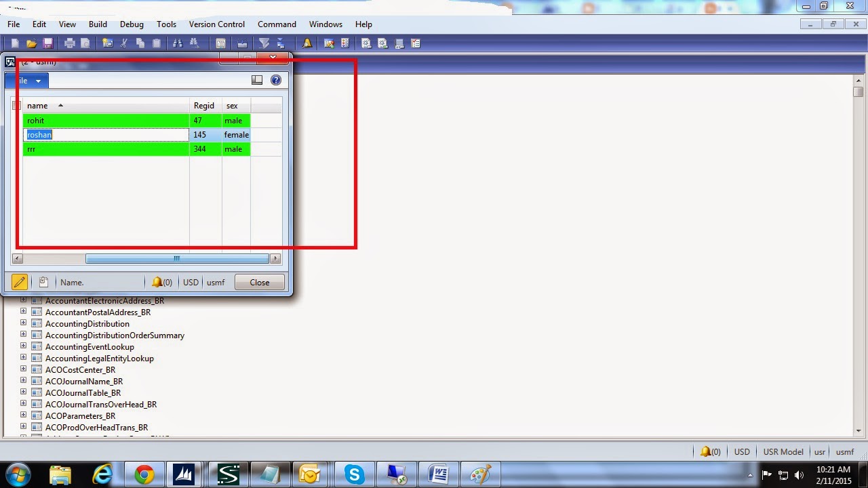Click the Close button on the form

(259, 282)
